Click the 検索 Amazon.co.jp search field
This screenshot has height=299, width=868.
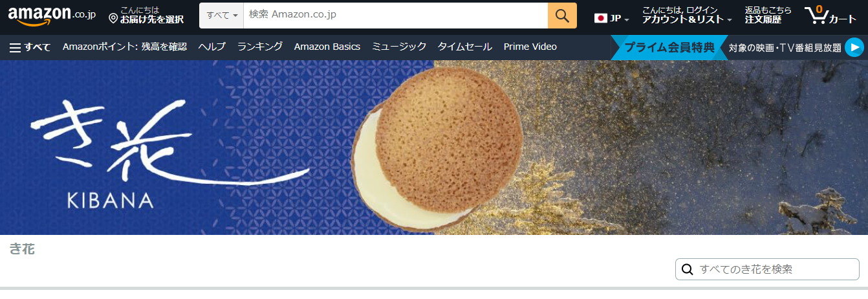[396, 16]
